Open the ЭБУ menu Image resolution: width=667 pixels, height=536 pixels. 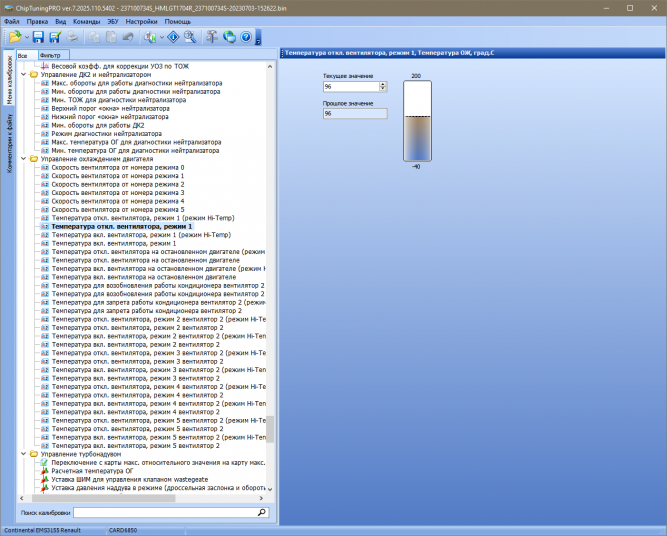coord(112,21)
